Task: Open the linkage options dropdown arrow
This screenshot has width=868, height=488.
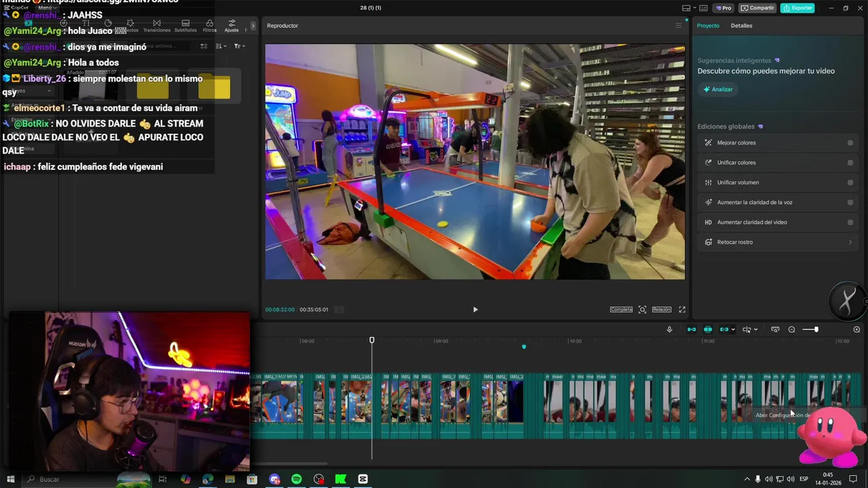Action: point(733,330)
